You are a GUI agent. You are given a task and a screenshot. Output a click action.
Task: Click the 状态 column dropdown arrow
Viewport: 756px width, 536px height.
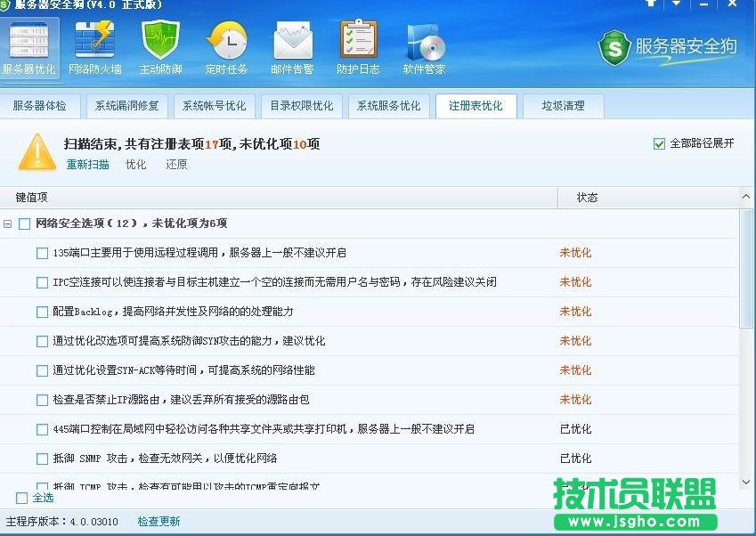coord(746,197)
